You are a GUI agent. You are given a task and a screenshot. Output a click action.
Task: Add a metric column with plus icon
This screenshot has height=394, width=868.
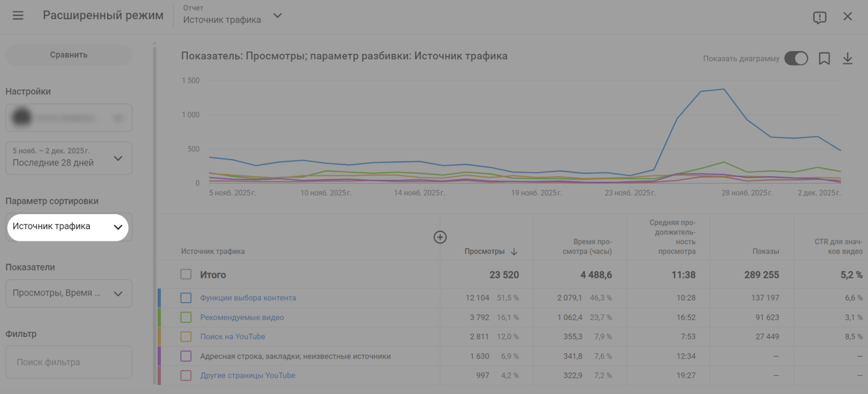440,237
